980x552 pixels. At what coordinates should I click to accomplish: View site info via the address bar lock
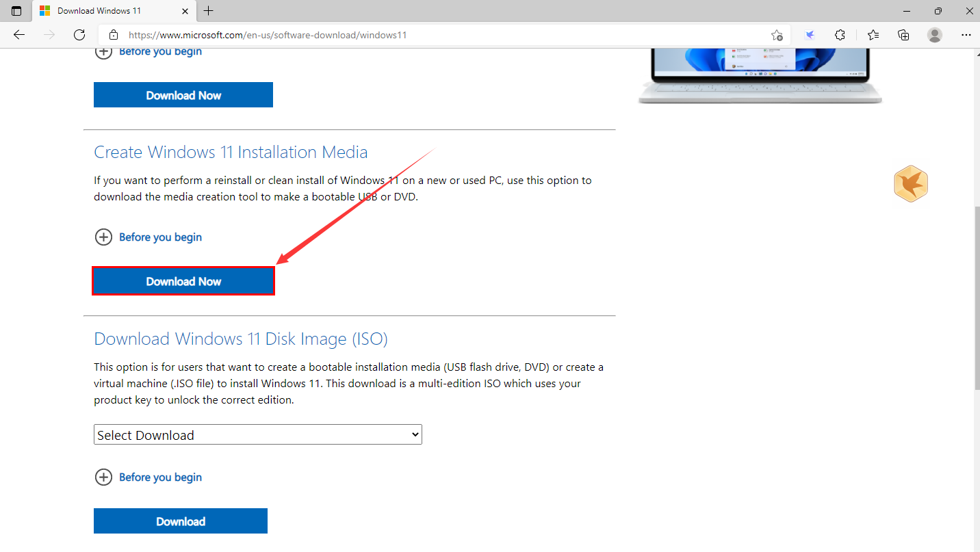click(113, 35)
